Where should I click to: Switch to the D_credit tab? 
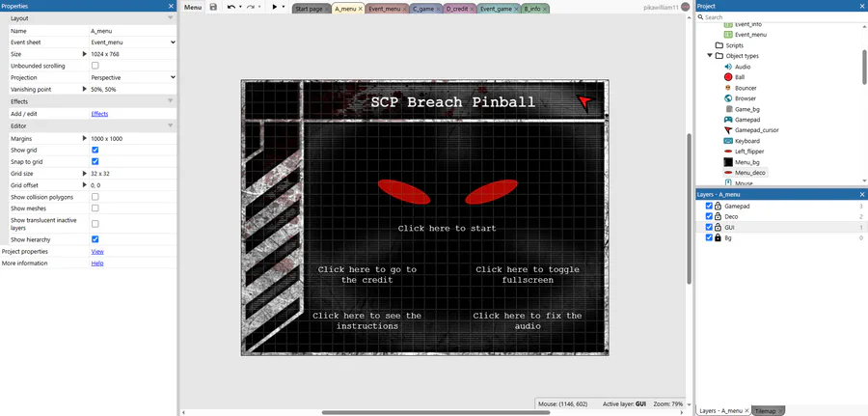pyautogui.click(x=457, y=9)
